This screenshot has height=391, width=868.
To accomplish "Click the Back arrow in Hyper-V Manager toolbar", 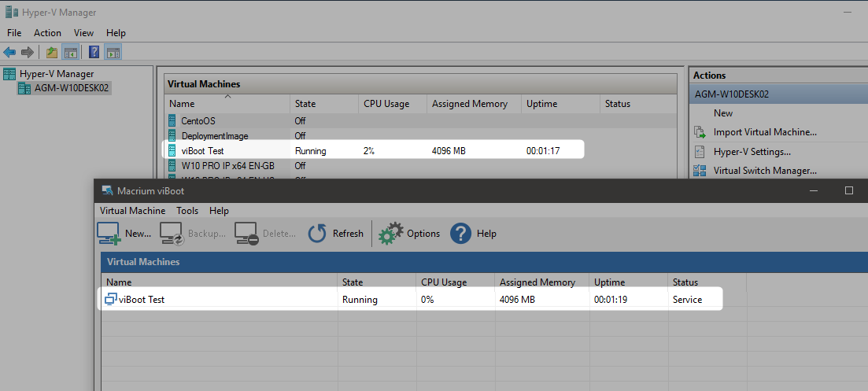I will coord(9,53).
